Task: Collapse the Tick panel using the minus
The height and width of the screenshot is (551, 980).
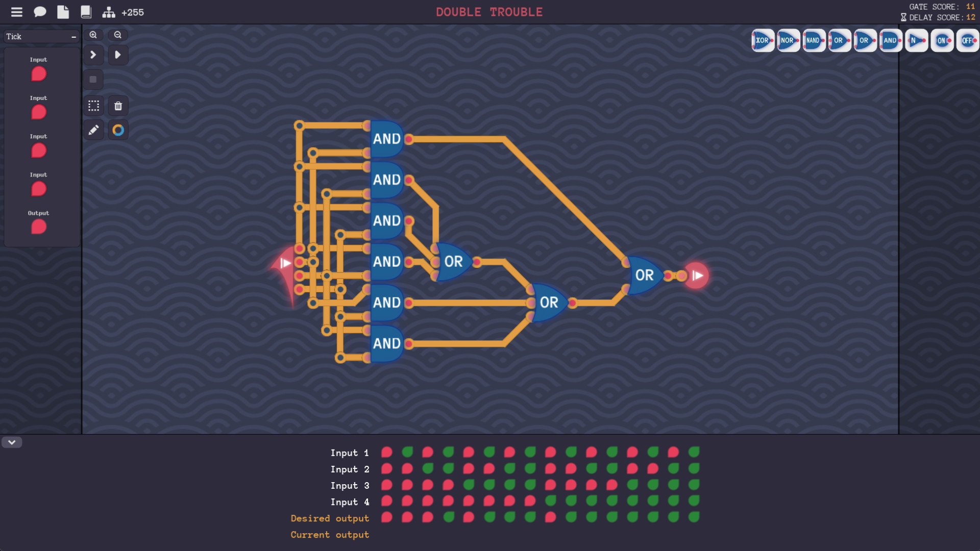Action: pos(74,36)
